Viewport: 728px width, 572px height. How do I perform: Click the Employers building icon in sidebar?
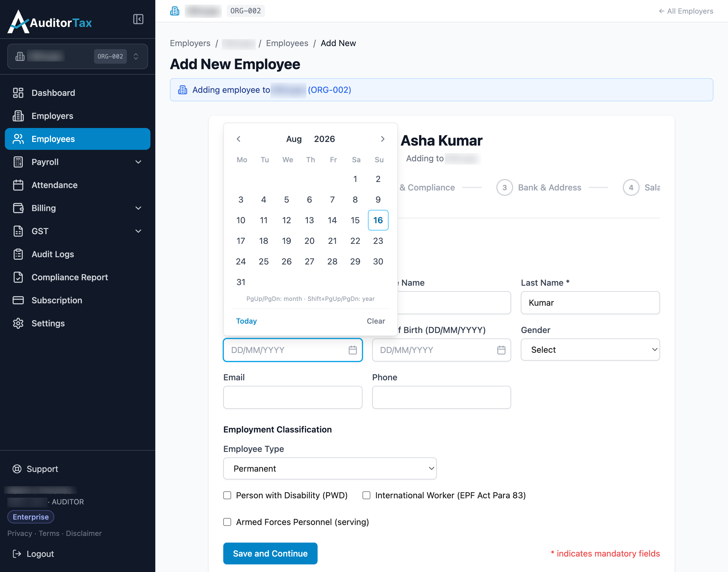[18, 116]
